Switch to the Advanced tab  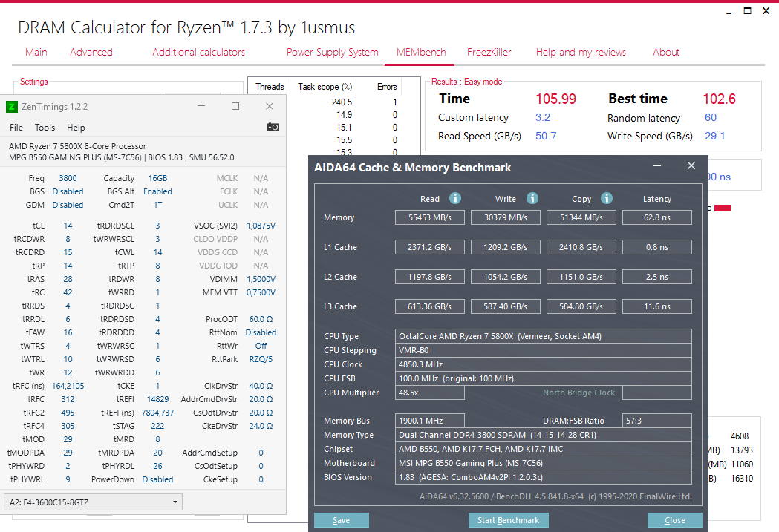click(91, 52)
